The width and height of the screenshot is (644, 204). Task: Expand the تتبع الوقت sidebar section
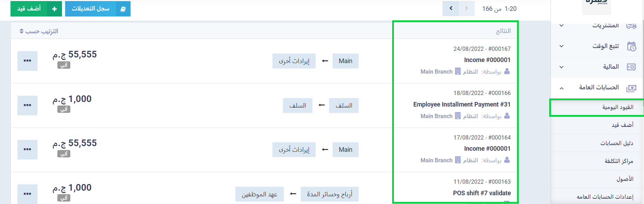coord(597,46)
